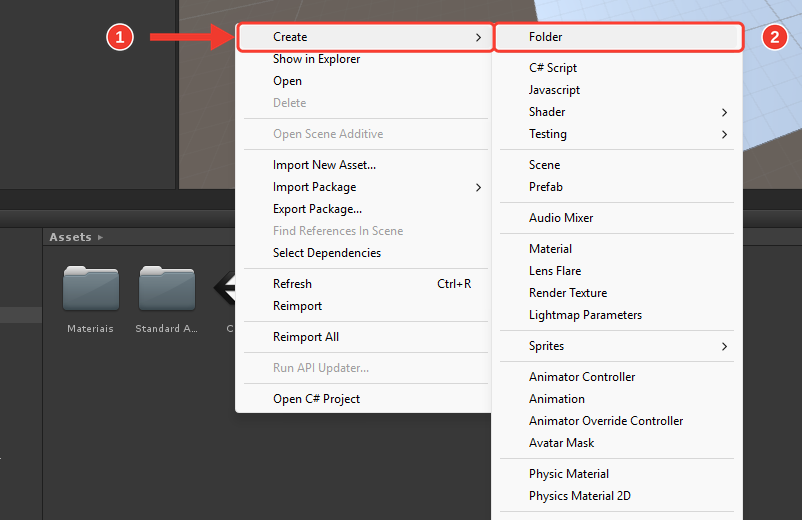
Task: Click the Assets breadcrumb label
Action: [x=70, y=237]
